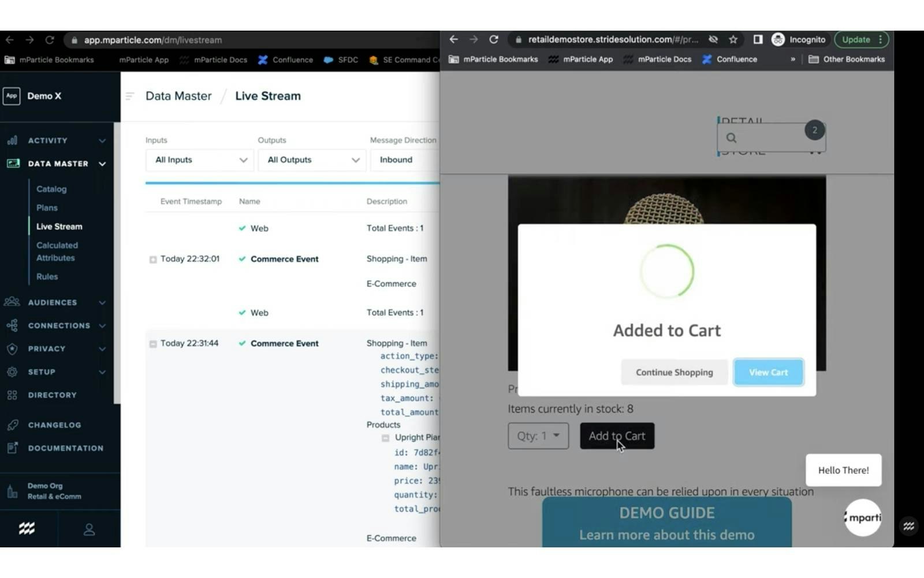The height and width of the screenshot is (578, 924).
Task: Click the Documentation icon in sidebar
Action: click(12, 448)
